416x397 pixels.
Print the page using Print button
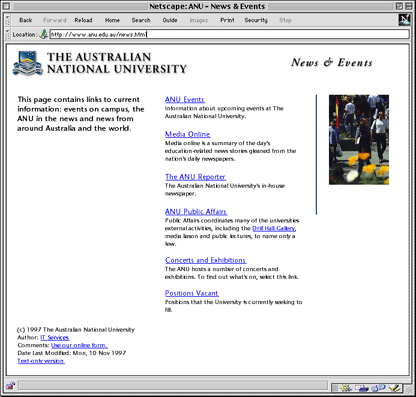(x=227, y=20)
